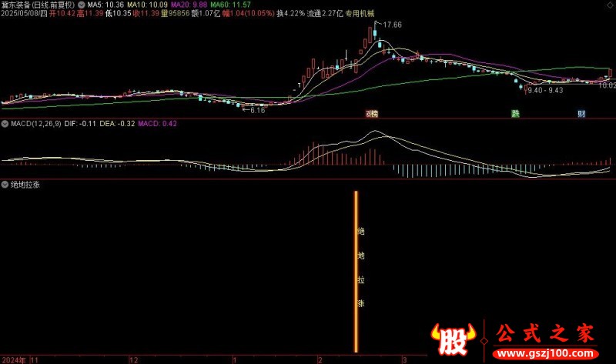Click the MACD(12,26,9) parameter label
The image size is (616, 364).
point(35,124)
